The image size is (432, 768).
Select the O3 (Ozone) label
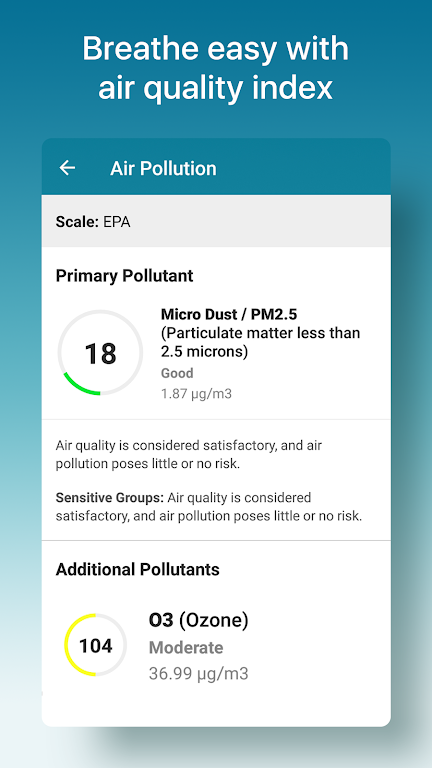(198, 621)
